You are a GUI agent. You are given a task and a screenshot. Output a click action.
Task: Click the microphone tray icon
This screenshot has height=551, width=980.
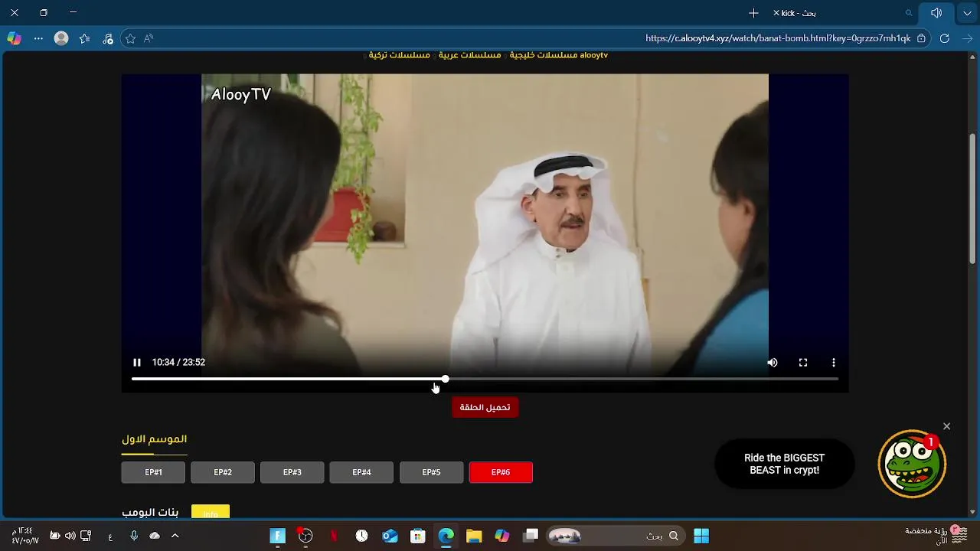click(134, 536)
